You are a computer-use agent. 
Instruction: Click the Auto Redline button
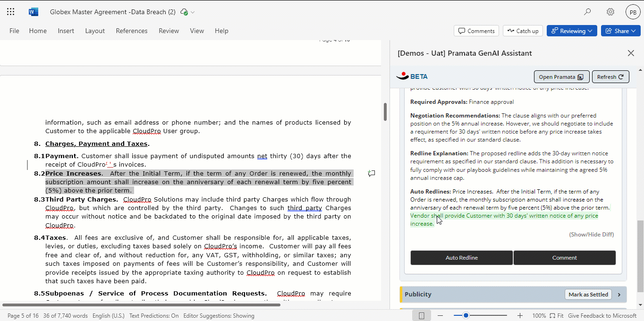click(x=462, y=258)
